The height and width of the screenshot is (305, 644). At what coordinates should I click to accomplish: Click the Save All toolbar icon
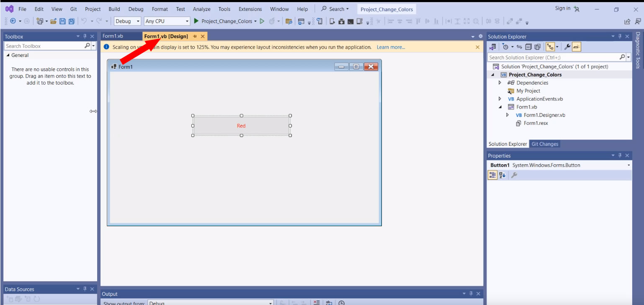(71, 21)
